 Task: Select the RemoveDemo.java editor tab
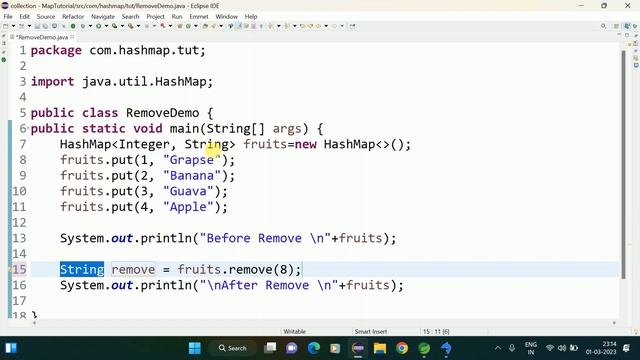(x=42, y=37)
